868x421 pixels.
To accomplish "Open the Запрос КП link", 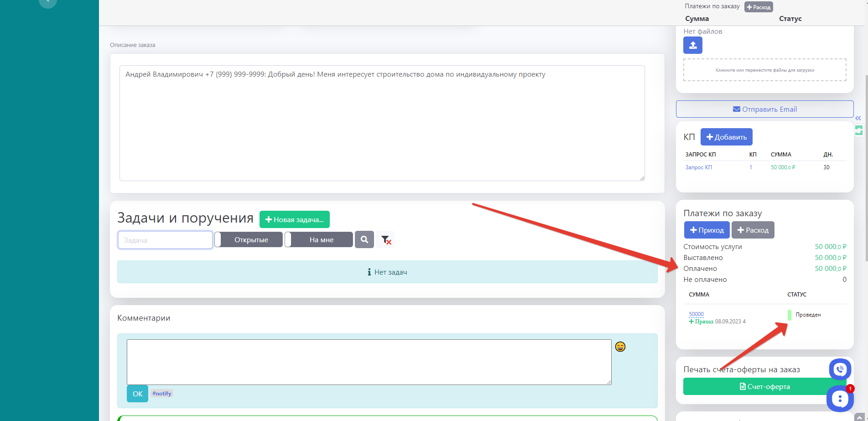I will [x=698, y=167].
